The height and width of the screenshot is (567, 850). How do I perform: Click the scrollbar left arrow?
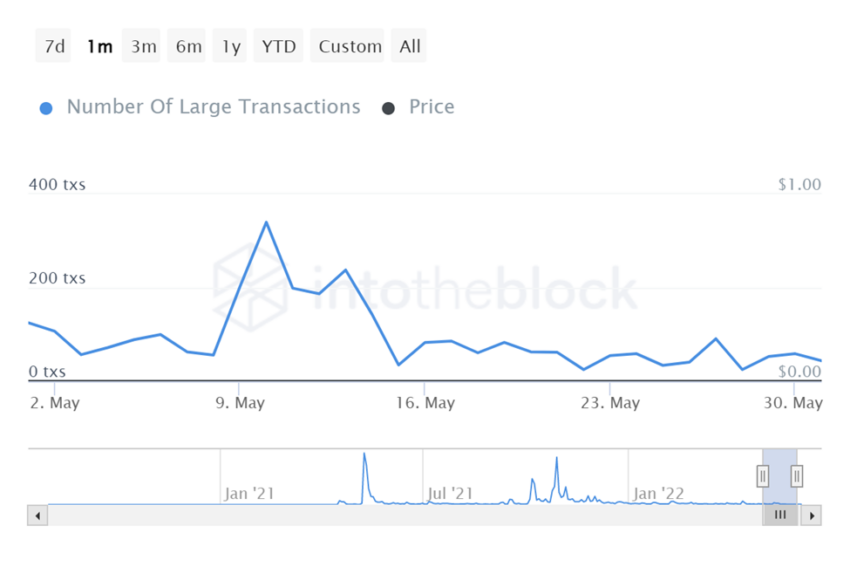[x=38, y=516]
